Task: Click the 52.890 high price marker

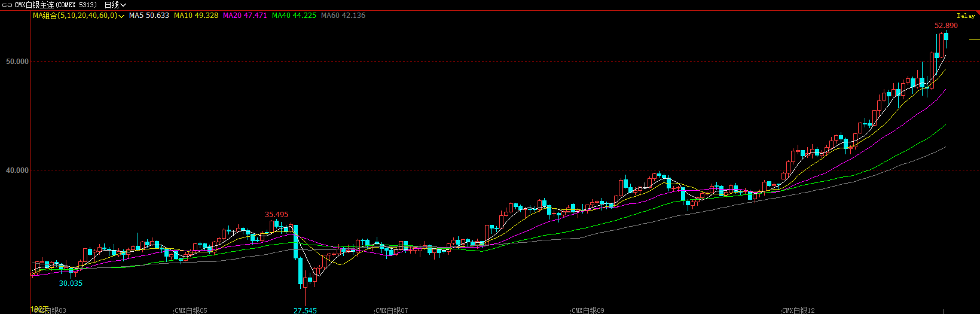Action: pos(946,26)
